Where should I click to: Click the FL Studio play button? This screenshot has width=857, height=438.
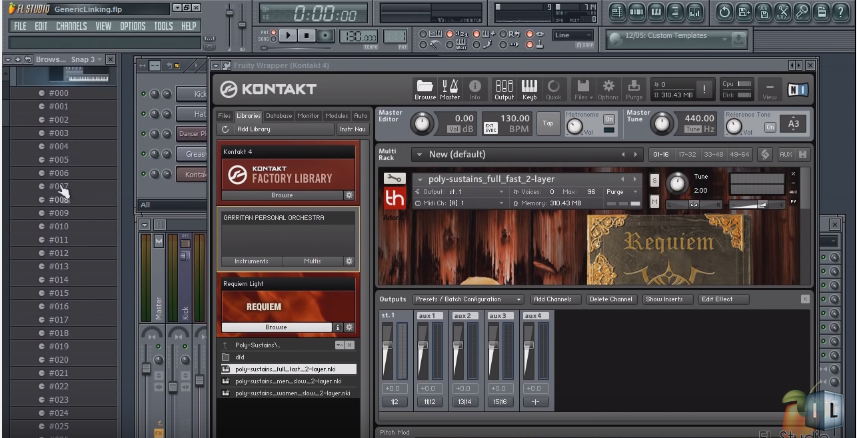(x=288, y=36)
